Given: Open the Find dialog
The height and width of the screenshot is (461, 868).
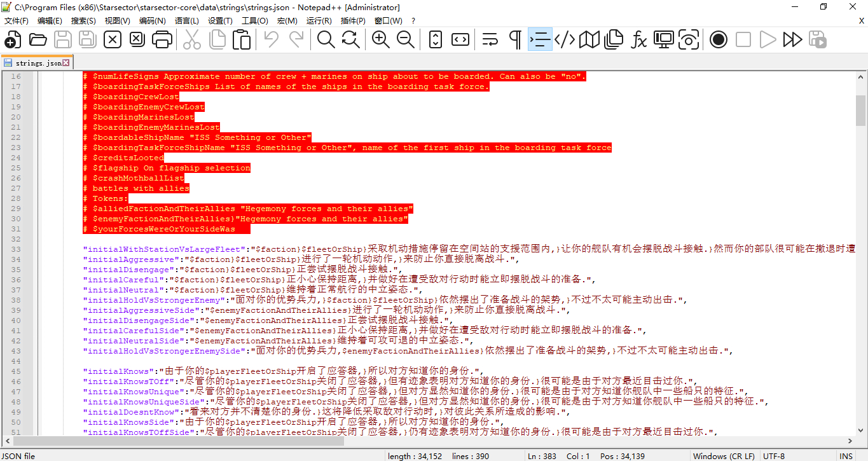Looking at the screenshot, I should point(326,39).
